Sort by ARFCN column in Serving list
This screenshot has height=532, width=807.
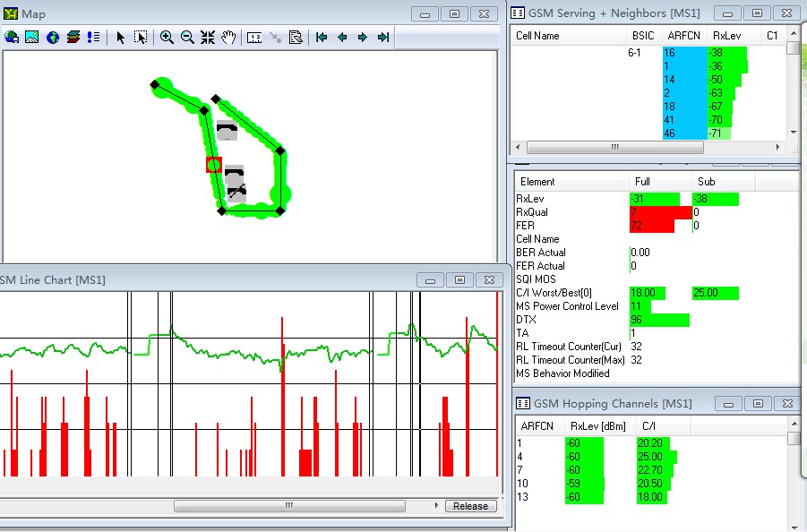[x=683, y=36]
